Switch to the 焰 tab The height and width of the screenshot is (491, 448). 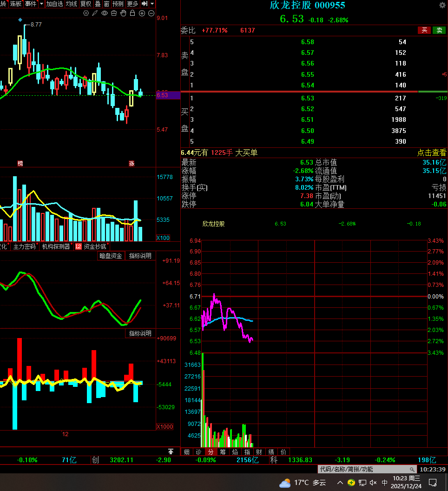pos(235,452)
